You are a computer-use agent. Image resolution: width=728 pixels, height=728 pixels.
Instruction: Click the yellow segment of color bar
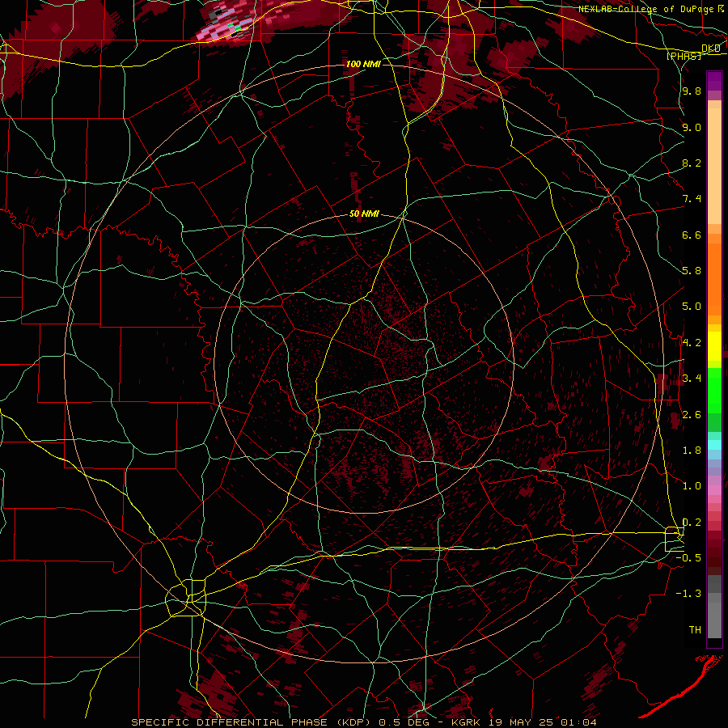click(x=714, y=346)
